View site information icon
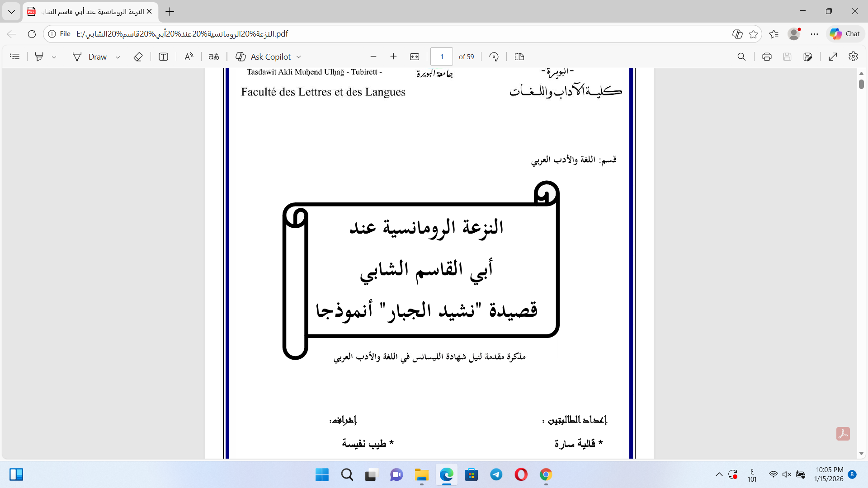868x488 pixels. (x=52, y=34)
